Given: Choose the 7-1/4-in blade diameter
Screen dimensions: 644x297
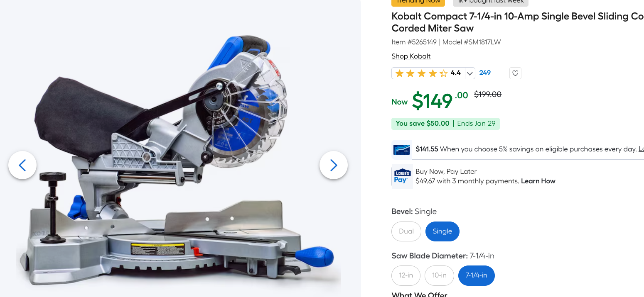Looking at the screenshot, I should [477, 275].
